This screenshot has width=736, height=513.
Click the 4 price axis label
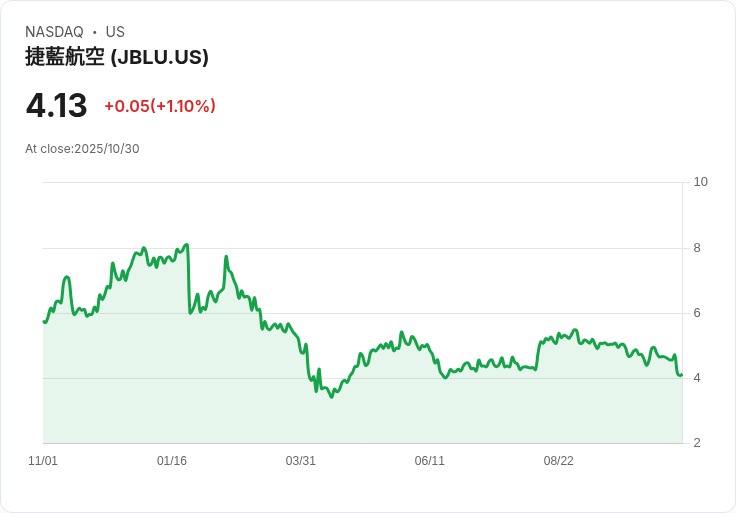(697, 378)
